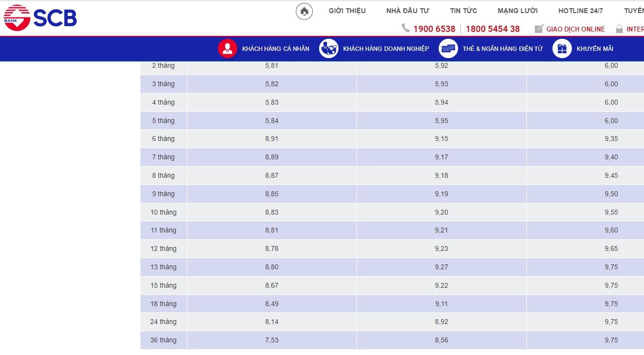
Task: Select the '4 tháng' row label
Action: pos(163,102)
